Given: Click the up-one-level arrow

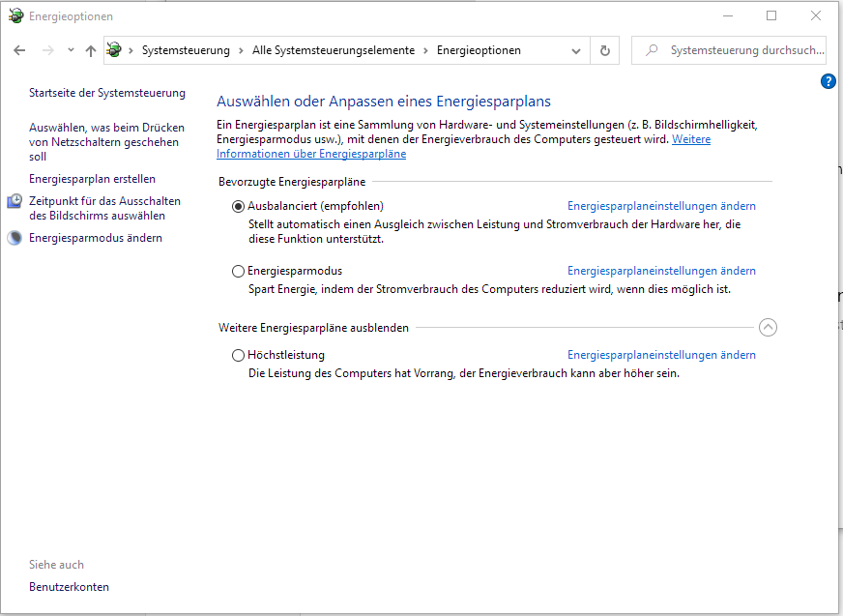Looking at the screenshot, I should point(90,49).
